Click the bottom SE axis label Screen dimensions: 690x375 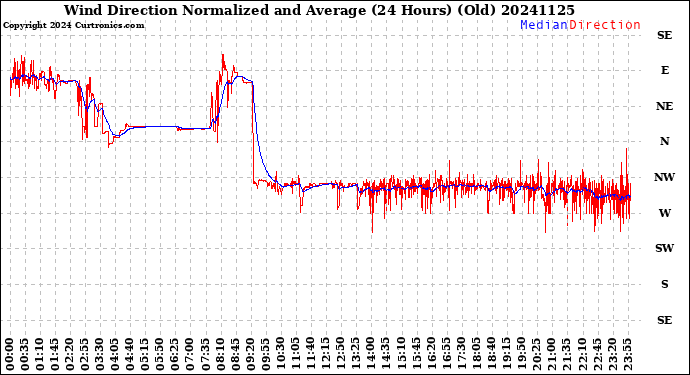click(664, 320)
